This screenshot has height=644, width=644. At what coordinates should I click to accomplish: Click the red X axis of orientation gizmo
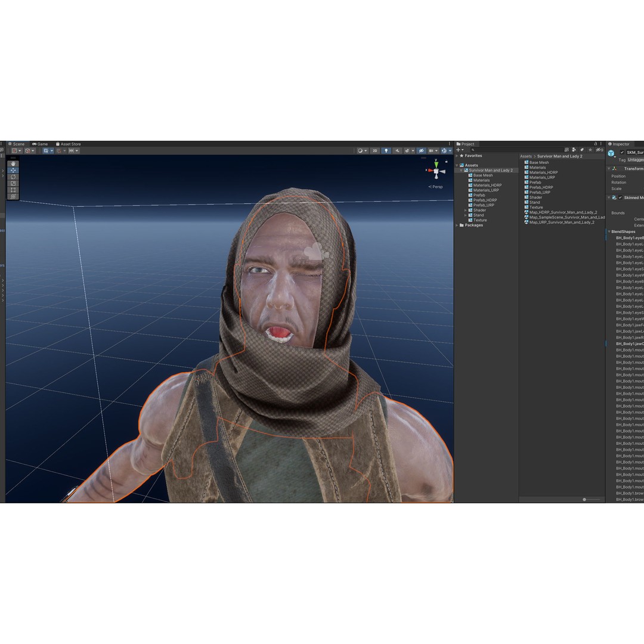tap(431, 170)
